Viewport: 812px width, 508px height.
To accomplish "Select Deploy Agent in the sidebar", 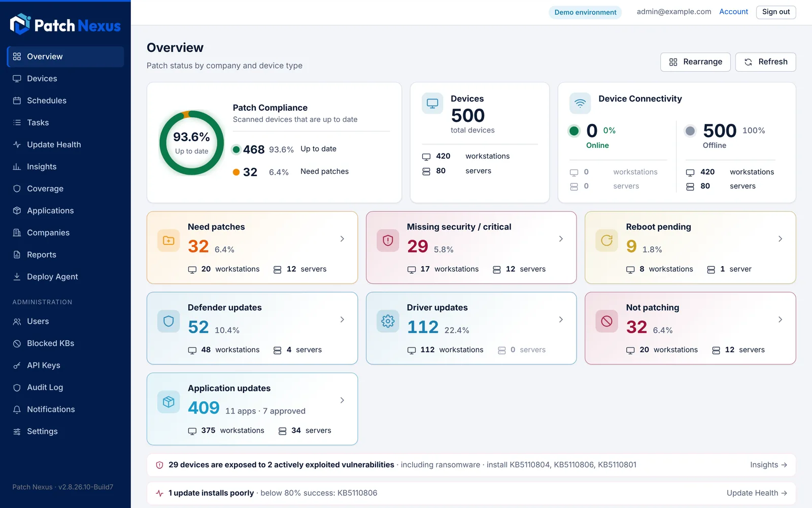I will tap(65, 277).
